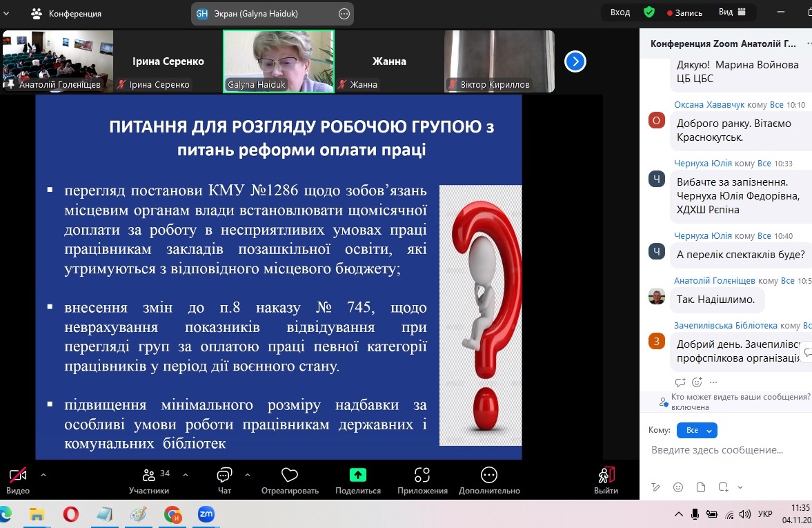Open the Конференция meeting info menu
Image resolution: width=812 pixels, height=528 pixels.
coord(66,14)
